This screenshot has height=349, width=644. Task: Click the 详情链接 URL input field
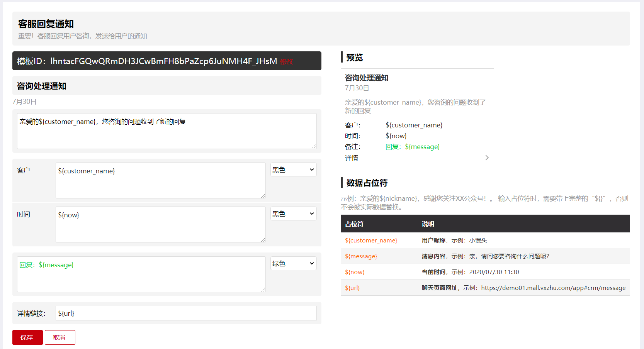[186, 313]
